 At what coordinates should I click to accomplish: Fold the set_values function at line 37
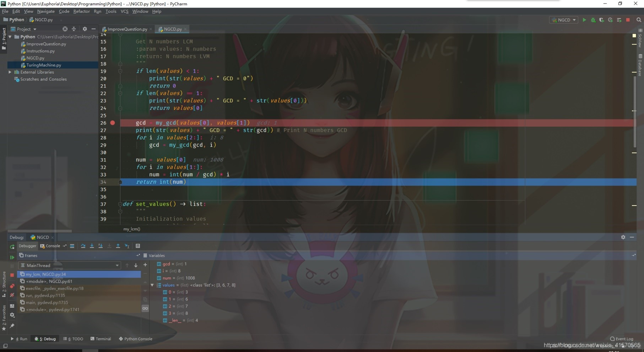coord(120,204)
